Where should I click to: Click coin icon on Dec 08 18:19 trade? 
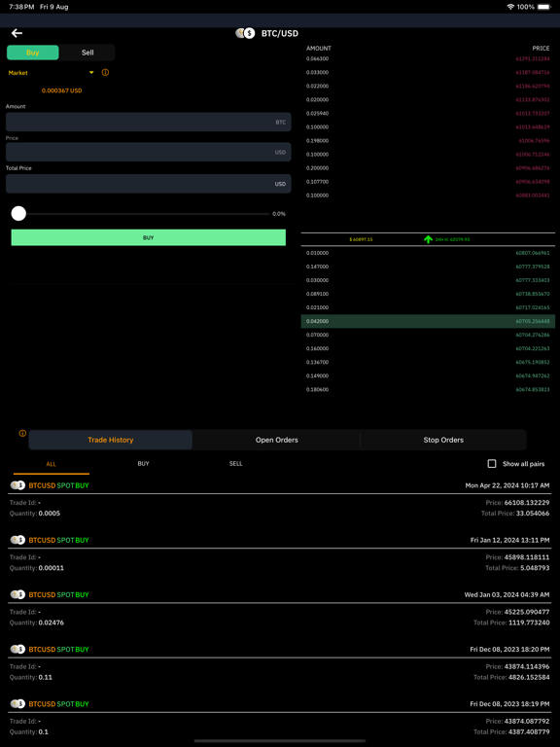(x=17, y=703)
